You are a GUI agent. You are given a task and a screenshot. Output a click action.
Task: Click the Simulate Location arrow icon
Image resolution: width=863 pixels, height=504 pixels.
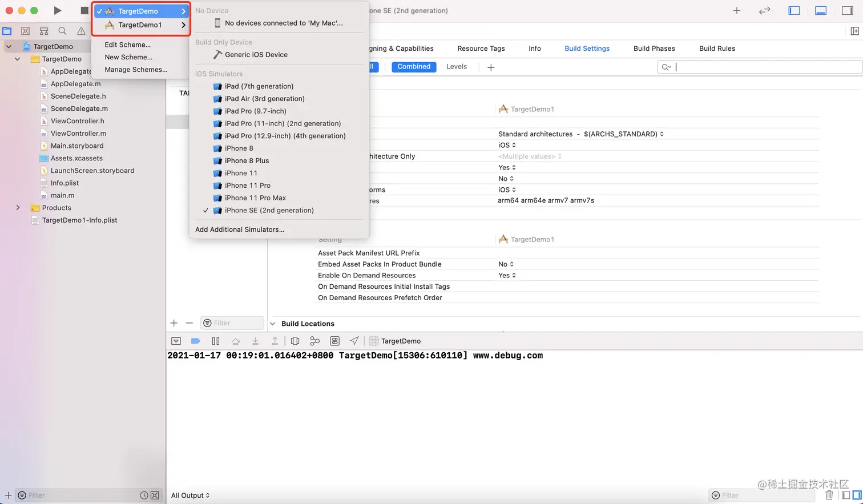point(354,341)
